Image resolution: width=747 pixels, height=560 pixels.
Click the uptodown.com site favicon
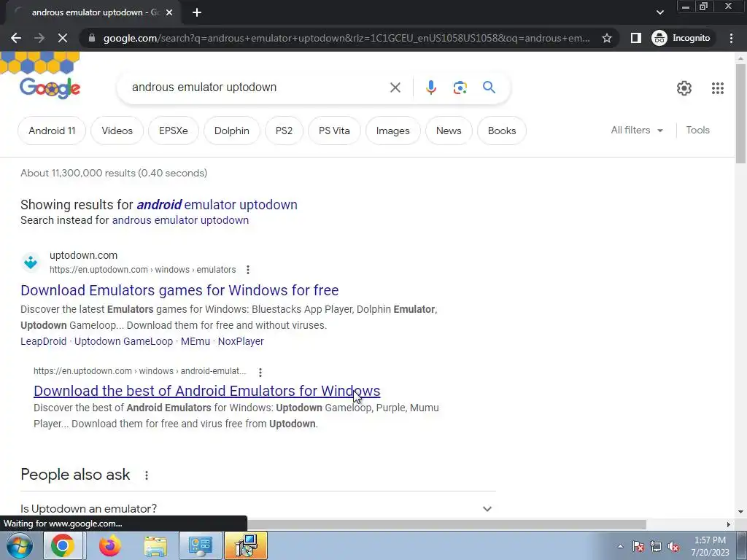tap(31, 262)
